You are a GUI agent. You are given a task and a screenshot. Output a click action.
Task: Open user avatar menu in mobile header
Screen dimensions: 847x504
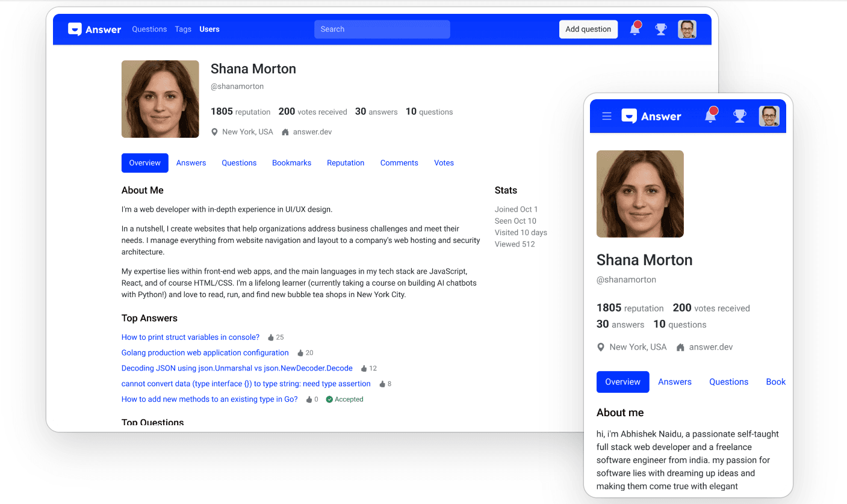click(x=769, y=116)
